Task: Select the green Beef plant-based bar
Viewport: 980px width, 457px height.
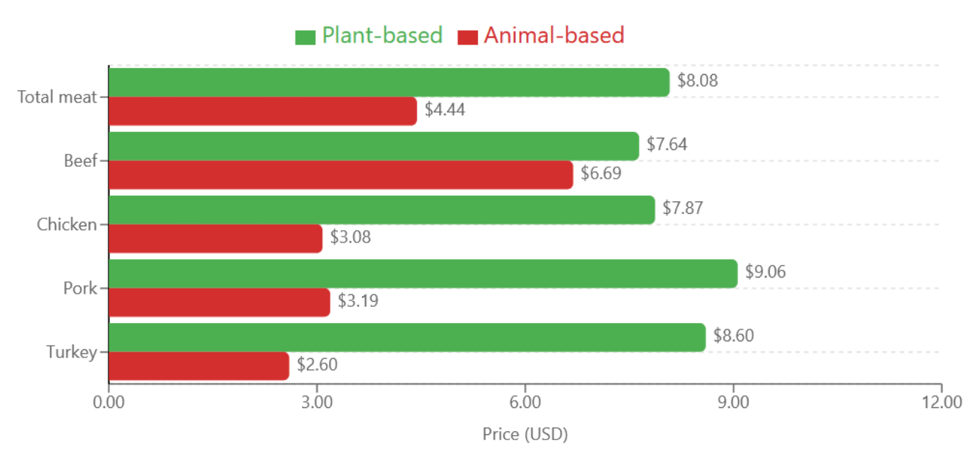Action: pos(373,146)
